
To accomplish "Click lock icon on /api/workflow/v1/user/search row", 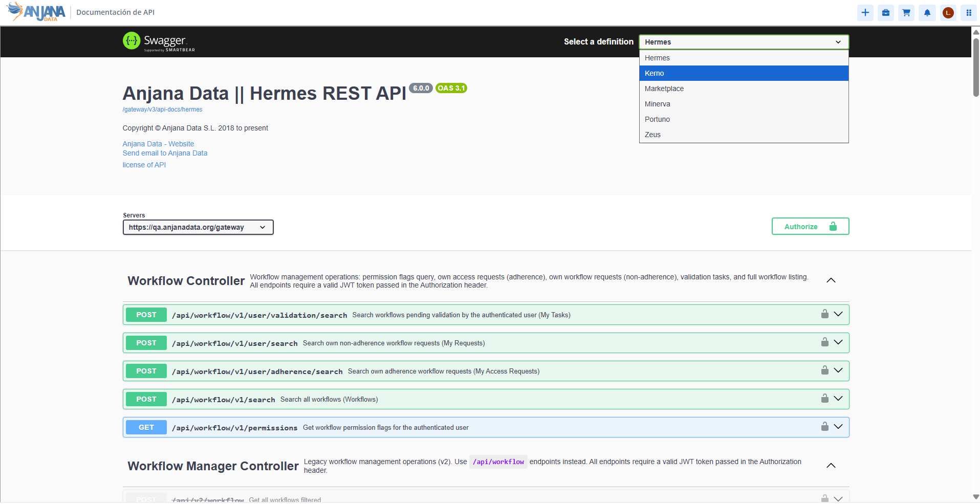I will (825, 342).
